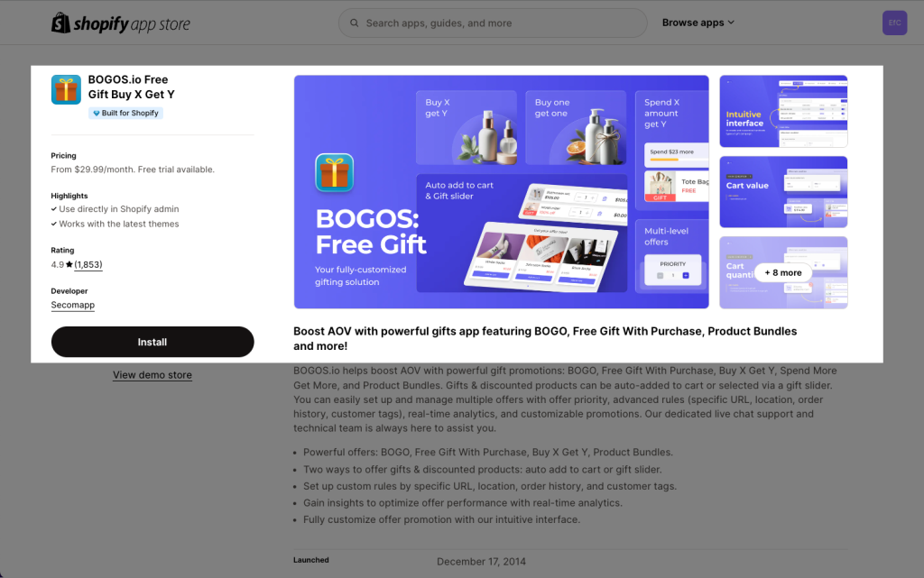
Task: Click the star icon next to 4.9 rating
Action: (69, 265)
